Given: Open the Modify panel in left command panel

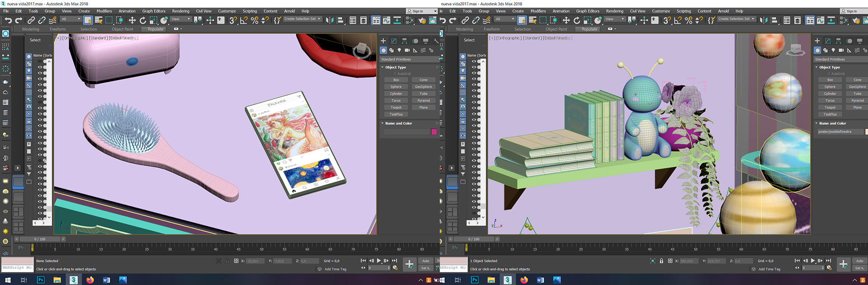Looking at the screenshot, I should (x=394, y=41).
